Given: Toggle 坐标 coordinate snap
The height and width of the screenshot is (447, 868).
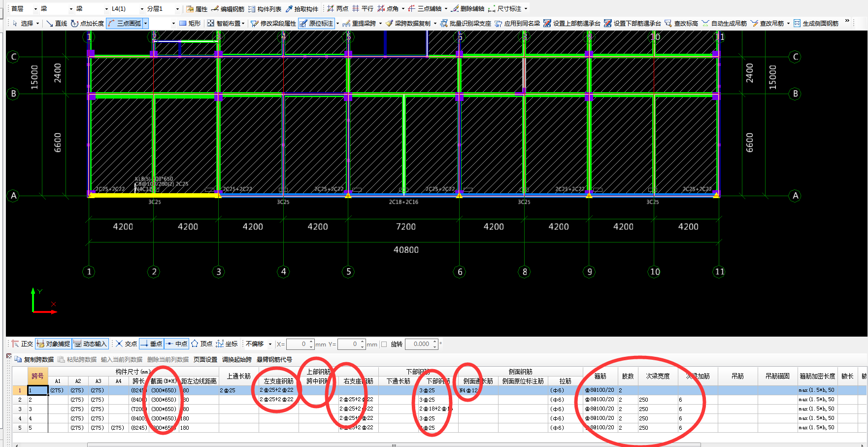Looking at the screenshot, I should 227,344.
